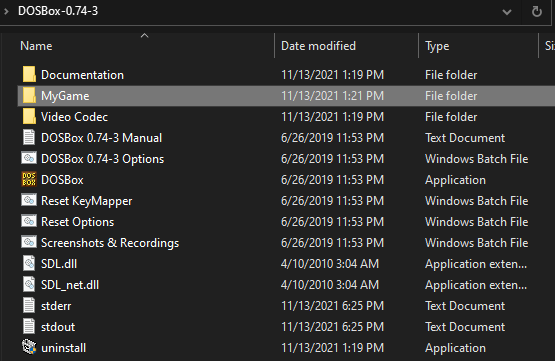Select the Reset KeyMapper file name

tap(87, 201)
